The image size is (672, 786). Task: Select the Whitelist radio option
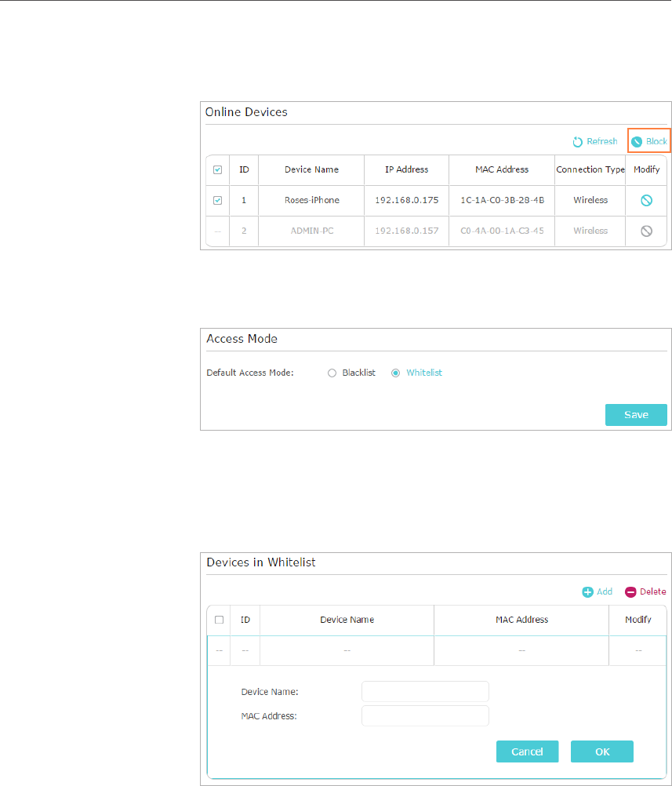coord(396,373)
